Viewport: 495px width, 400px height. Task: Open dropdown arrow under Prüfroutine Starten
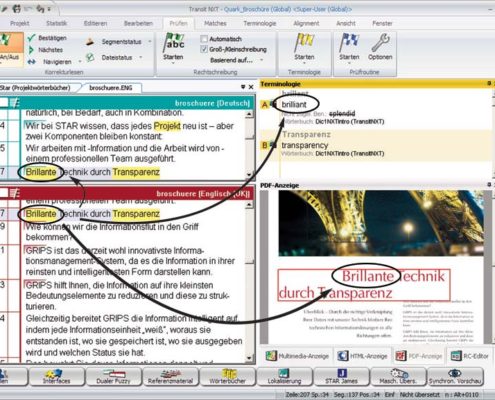(x=349, y=63)
